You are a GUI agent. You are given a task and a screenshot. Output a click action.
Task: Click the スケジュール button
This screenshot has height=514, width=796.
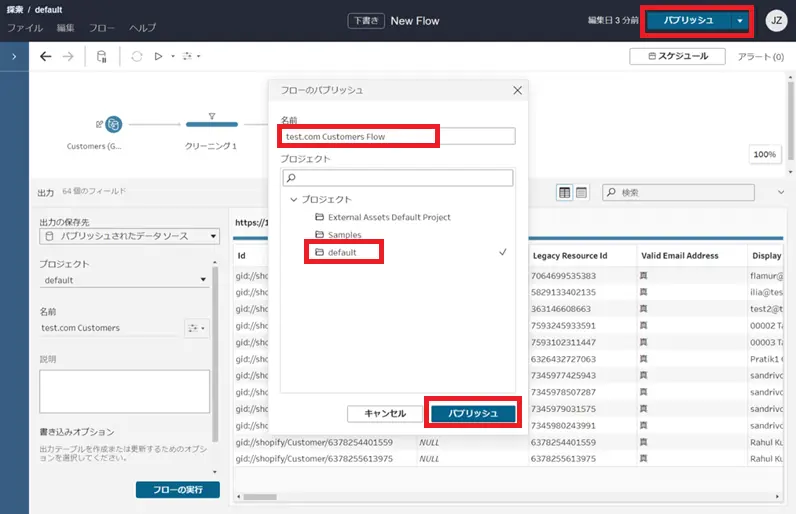[x=677, y=56]
